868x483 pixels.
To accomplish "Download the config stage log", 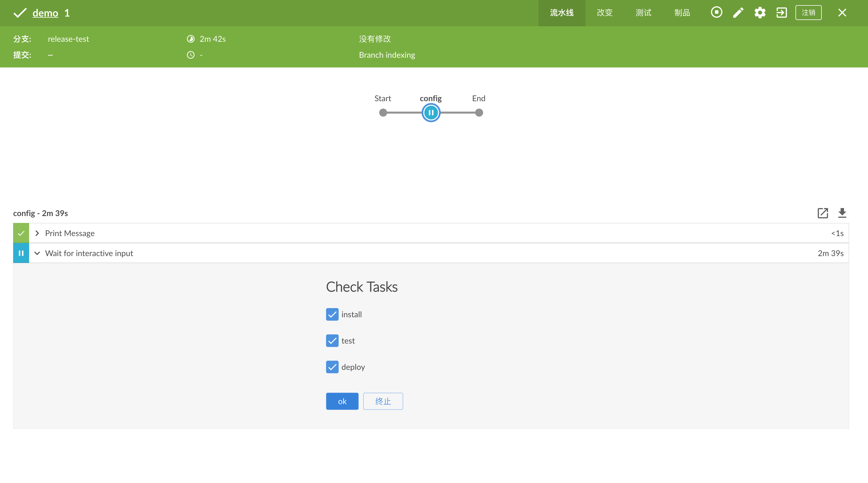I will pos(842,213).
